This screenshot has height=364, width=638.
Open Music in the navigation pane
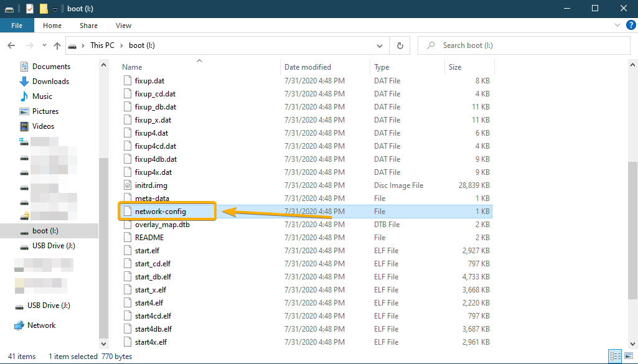42,96
